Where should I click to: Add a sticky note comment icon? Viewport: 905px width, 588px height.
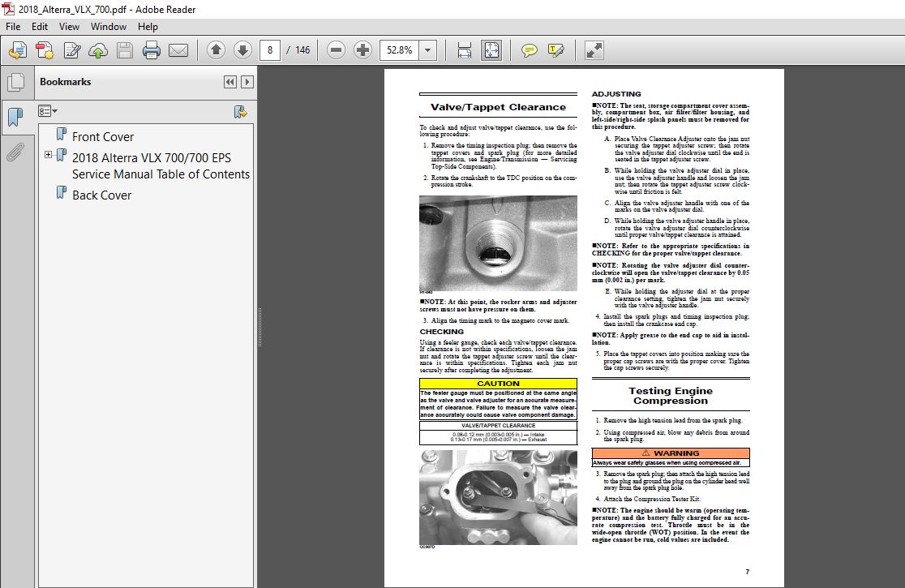click(529, 51)
